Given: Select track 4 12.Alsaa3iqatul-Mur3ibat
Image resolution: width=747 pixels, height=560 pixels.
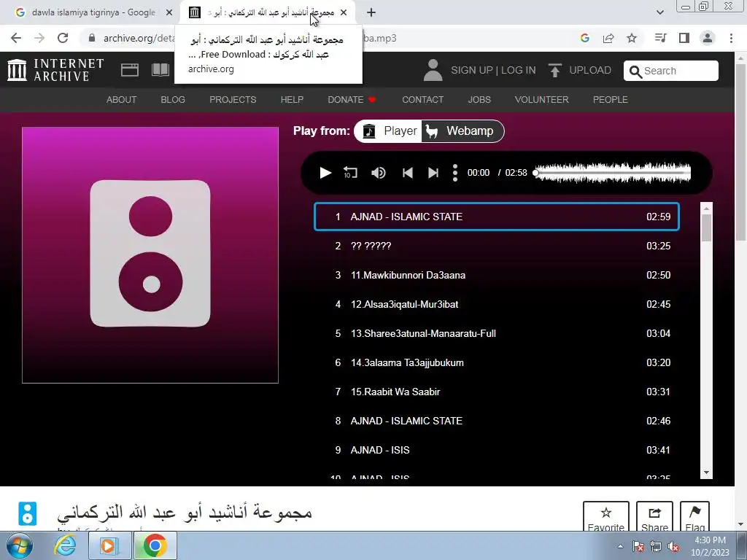Looking at the screenshot, I should tap(496, 304).
